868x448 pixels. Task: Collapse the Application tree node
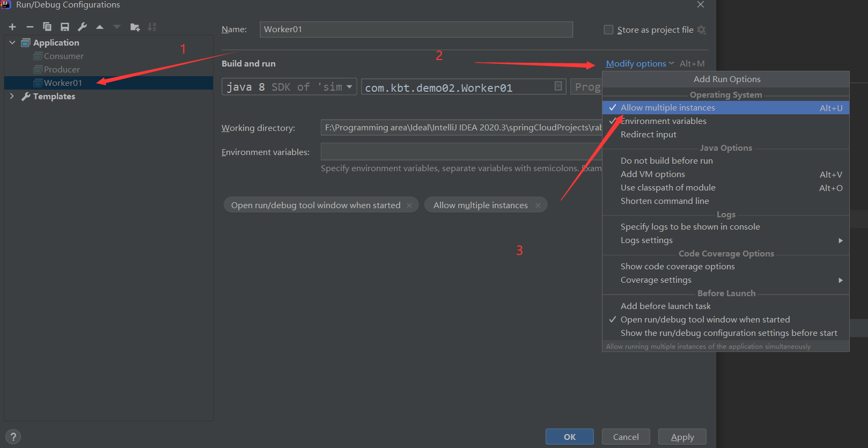(x=12, y=42)
